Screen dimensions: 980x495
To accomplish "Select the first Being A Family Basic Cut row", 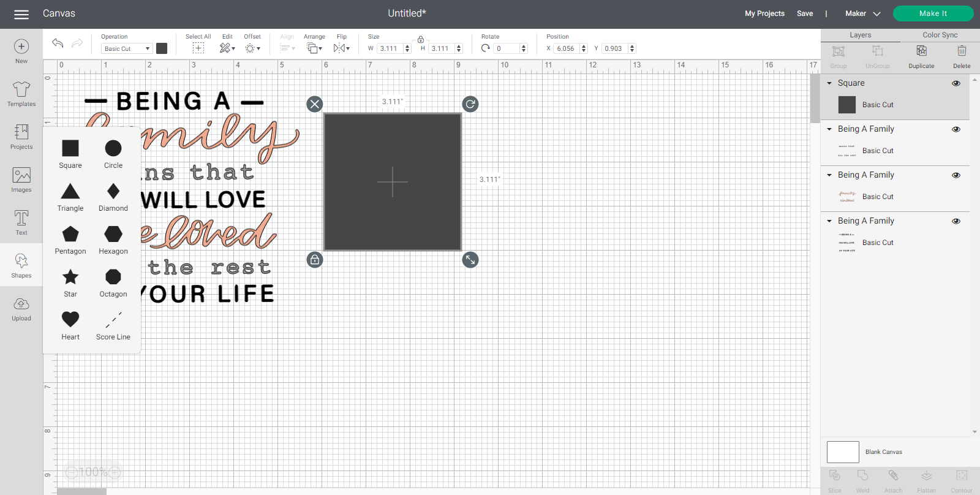I will [x=895, y=151].
